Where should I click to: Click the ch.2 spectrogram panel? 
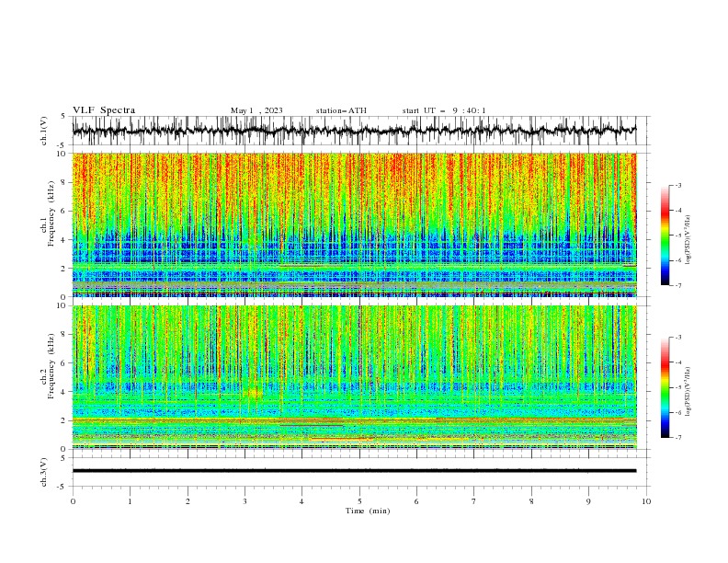click(354, 377)
